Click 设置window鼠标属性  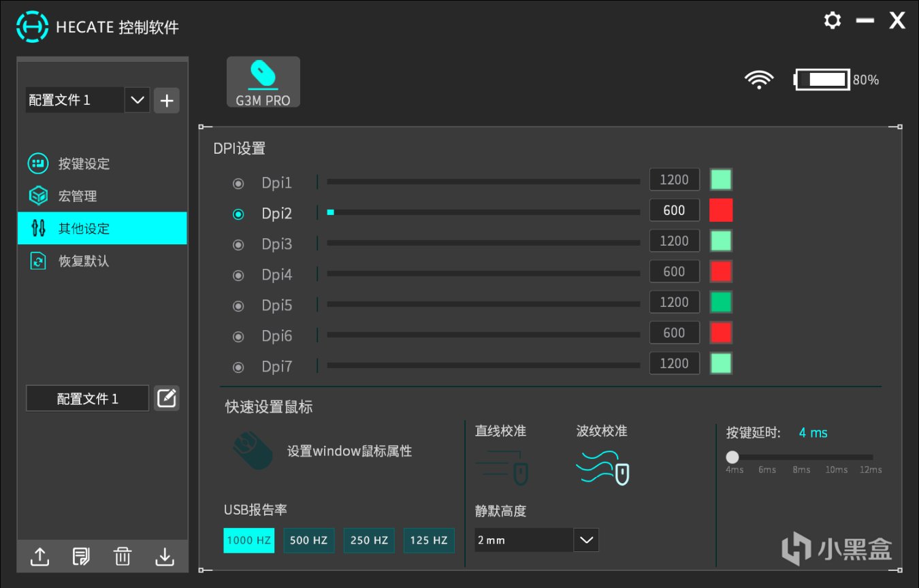coord(349,451)
